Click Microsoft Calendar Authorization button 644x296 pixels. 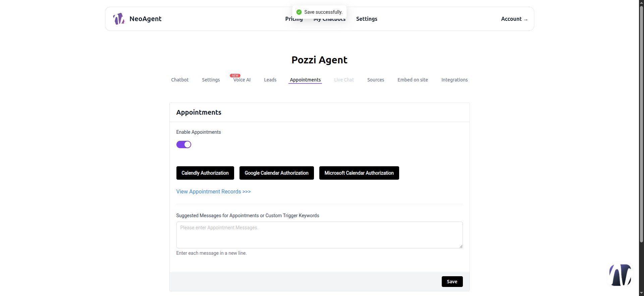pyautogui.click(x=359, y=173)
